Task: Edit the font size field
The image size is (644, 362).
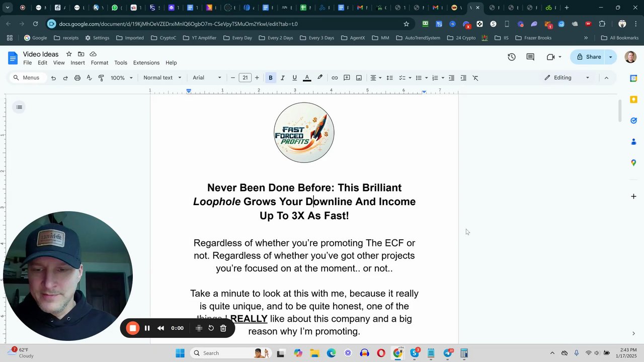Action: coord(245,78)
